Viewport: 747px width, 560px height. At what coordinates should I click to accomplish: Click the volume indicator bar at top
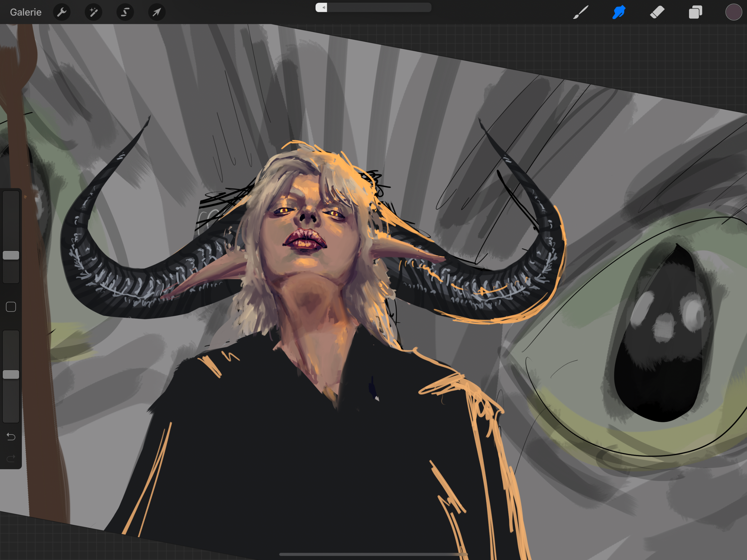(373, 7)
